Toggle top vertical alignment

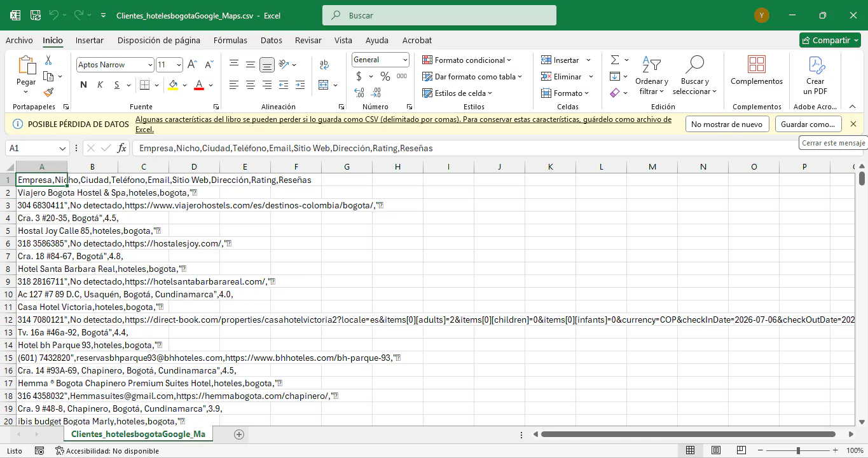tap(234, 64)
